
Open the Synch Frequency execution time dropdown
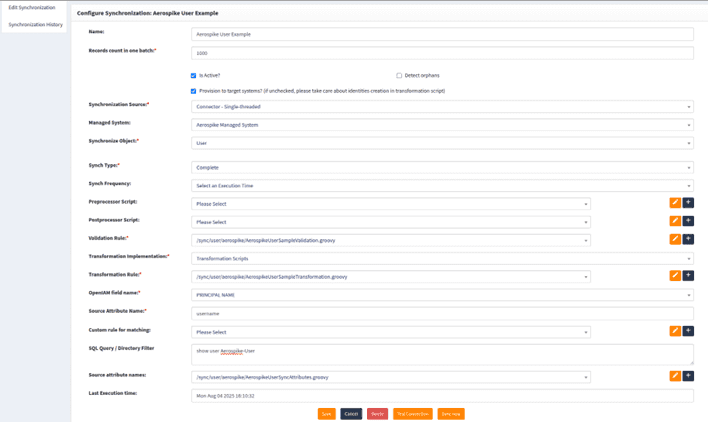pyautogui.click(x=442, y=186)
